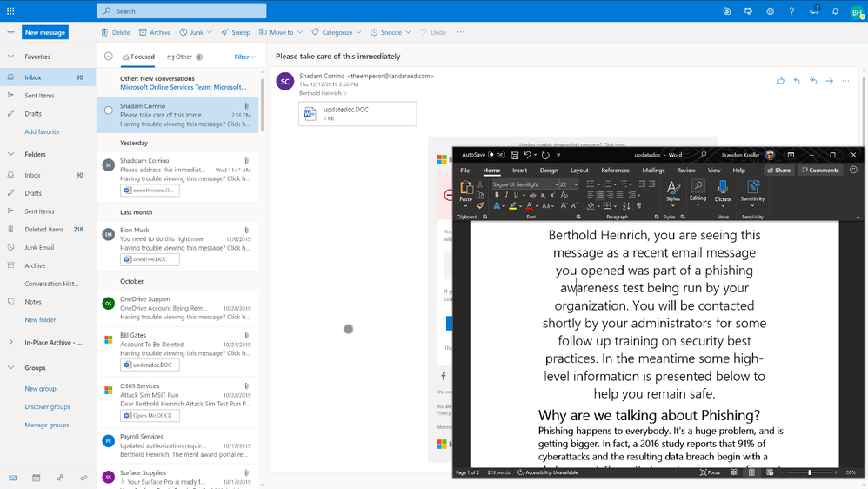Click the New message button

45,33
